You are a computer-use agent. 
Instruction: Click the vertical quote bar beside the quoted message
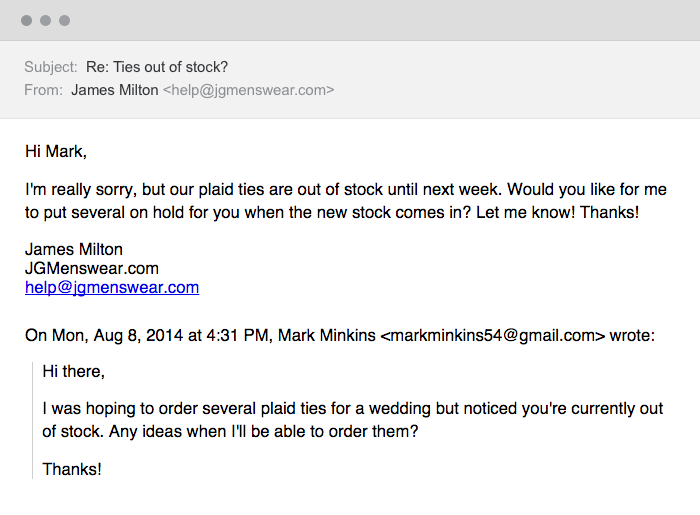pos(33,420)
